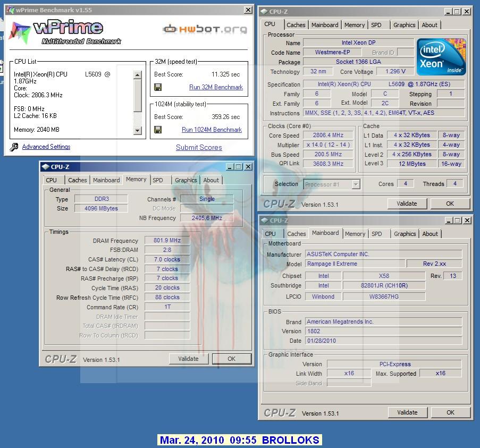Click OK in the CPU-Z Memory window
The width and height of the screenshot is (480, 448).
[231, 359]
